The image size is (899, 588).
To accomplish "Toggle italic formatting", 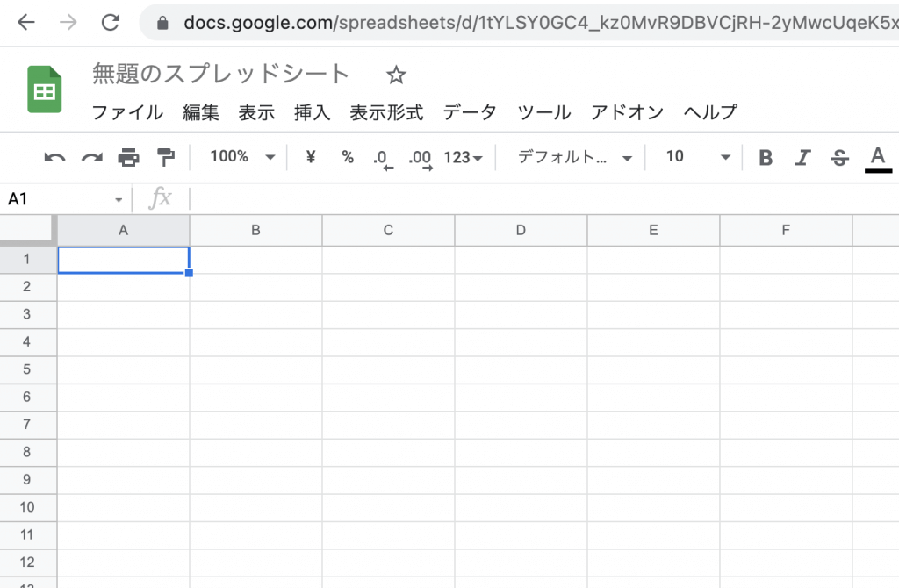I will [x=802, y=158].
